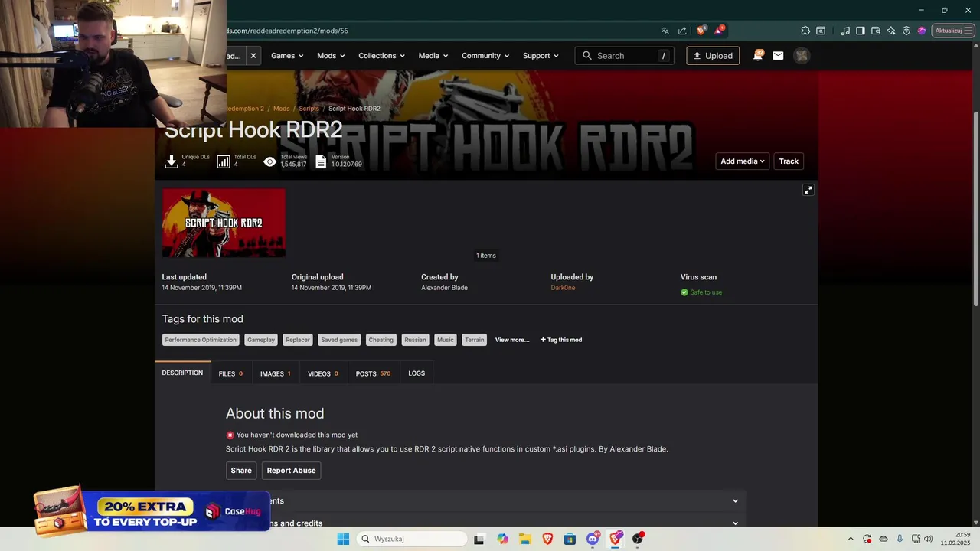This screenshot has width=980, height=551.
Task: Open Copilot from taskbar
Action: click(x=502, y=539)
